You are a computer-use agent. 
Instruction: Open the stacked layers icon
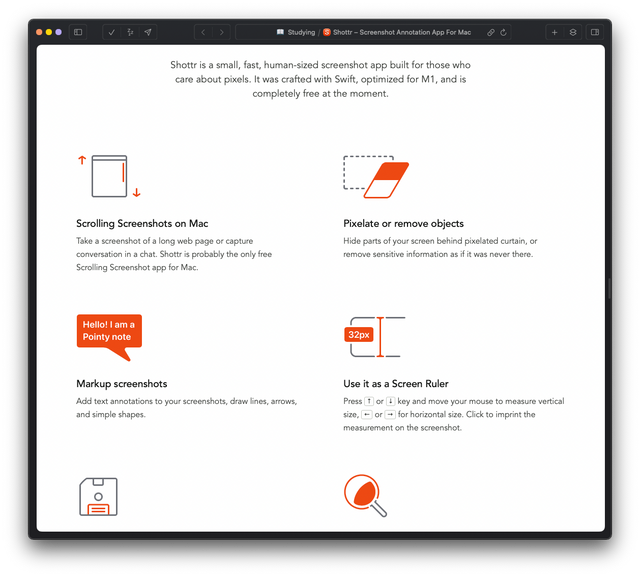click(573, 32)
